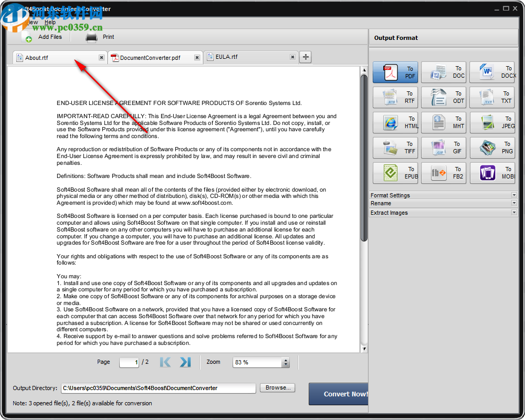Go back to the first page
The height and width of the screenshot is (420, 525).
(x=165, y=362)
